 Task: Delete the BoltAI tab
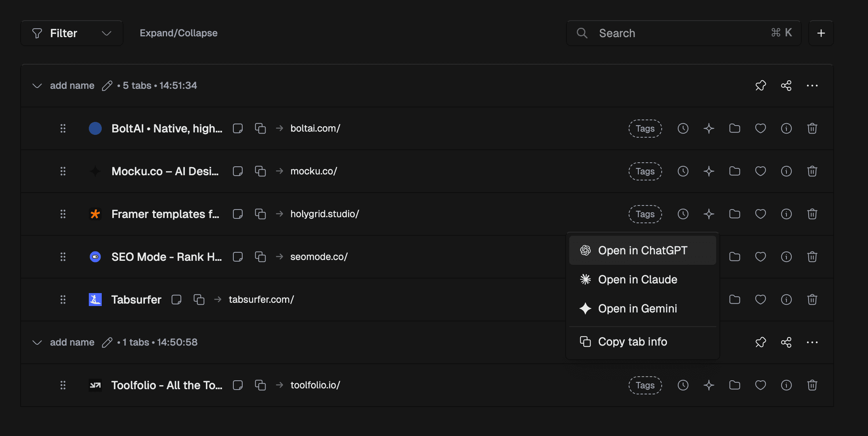(x=812, y=128)
